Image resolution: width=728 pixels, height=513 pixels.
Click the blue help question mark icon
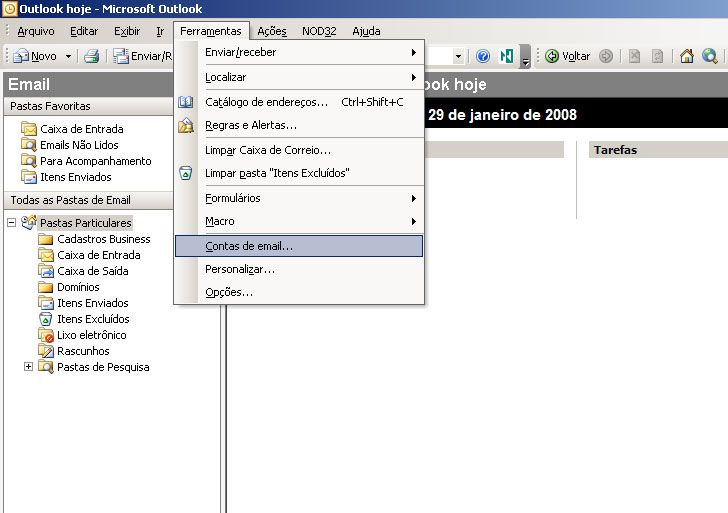click(x=483, y=56)
